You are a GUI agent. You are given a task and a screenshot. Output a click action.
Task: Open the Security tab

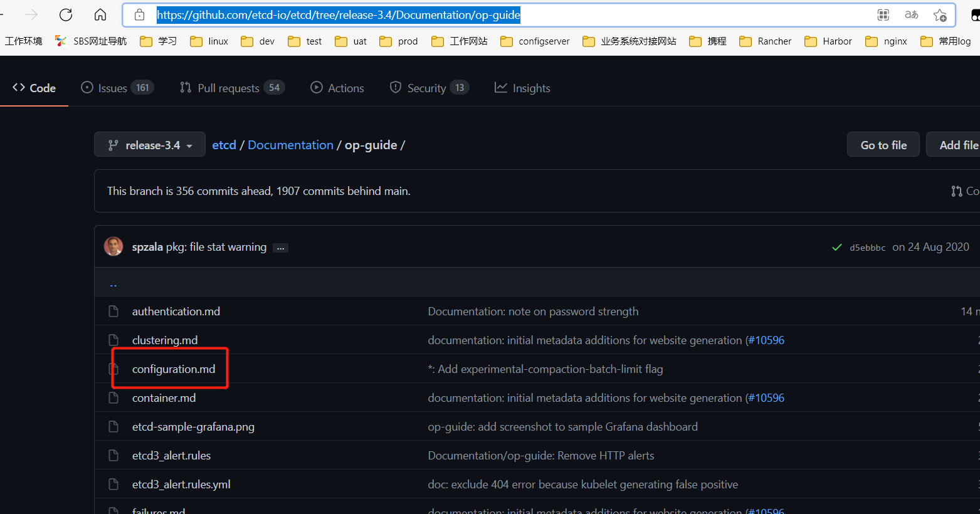(429, 88)
